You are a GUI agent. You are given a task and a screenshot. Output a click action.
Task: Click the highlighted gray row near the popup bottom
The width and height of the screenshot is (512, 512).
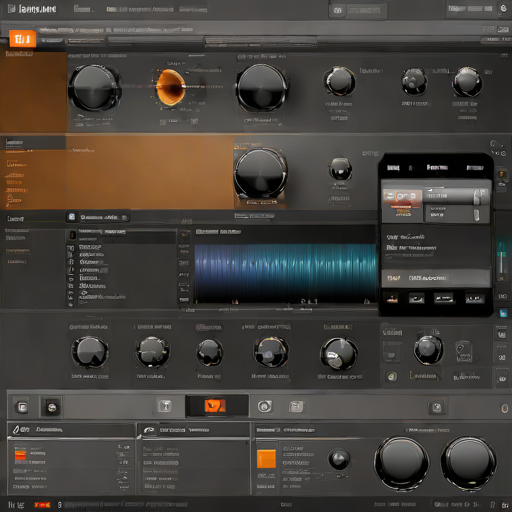point(436,278)
